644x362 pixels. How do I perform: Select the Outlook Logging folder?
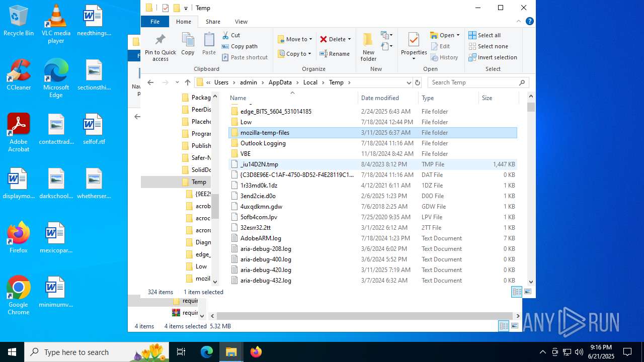coord(373,143)
